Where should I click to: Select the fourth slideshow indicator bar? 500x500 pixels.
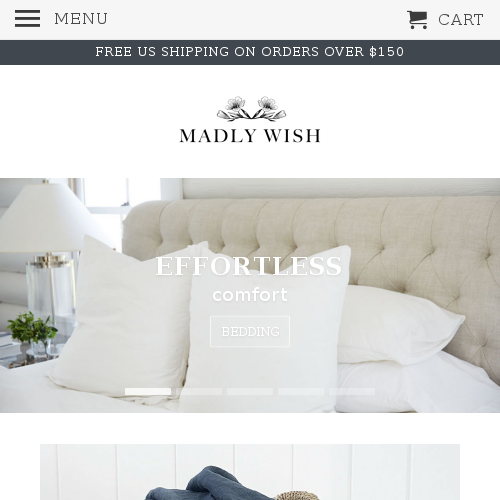(301, 391)
